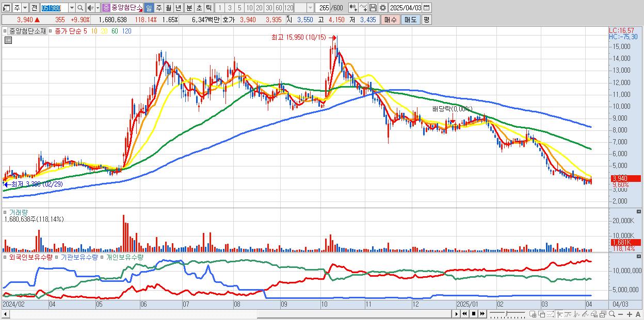
Task: Select the monthly (월) chart period
Action: click(x=168, y=8)
